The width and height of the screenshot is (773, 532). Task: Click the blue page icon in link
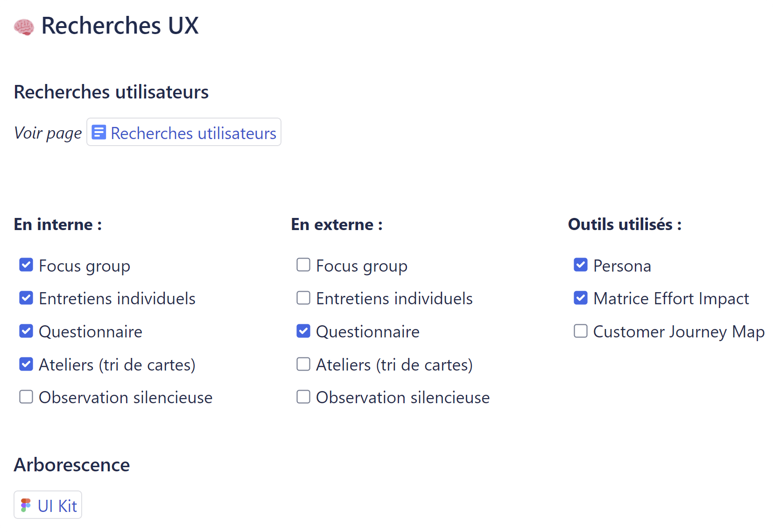98,132
